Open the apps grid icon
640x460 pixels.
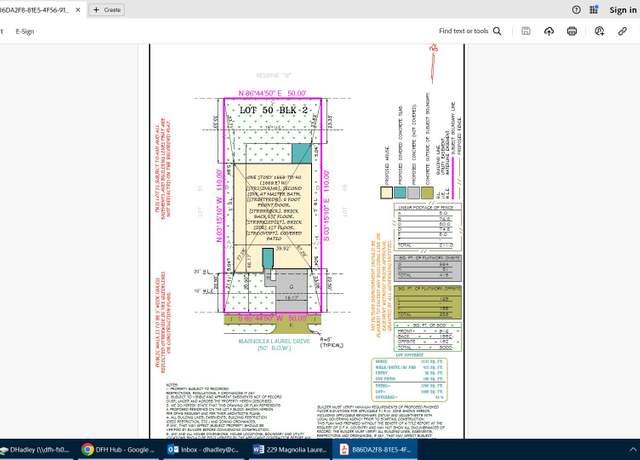click(594, 10)
